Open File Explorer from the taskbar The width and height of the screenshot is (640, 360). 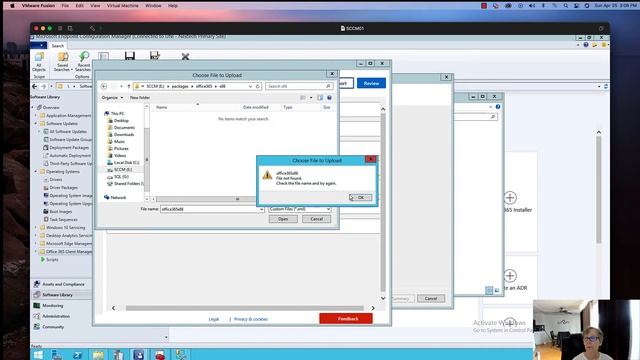(98, 355)
